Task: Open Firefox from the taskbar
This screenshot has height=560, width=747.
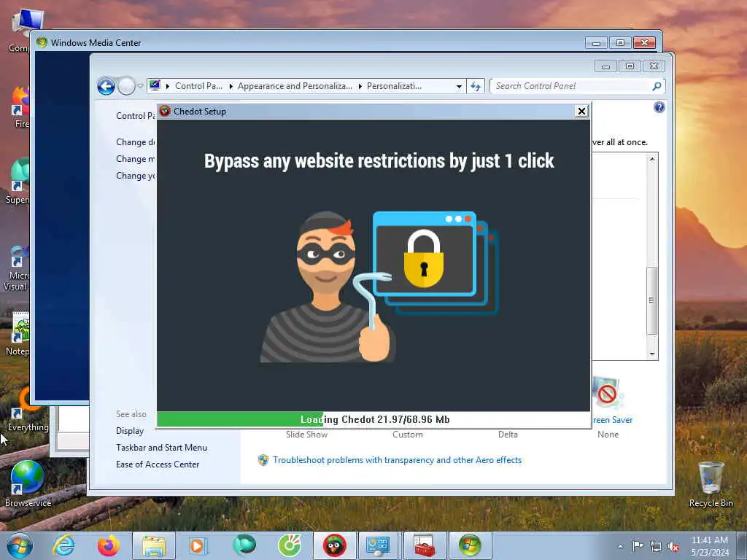Action: 109,545
